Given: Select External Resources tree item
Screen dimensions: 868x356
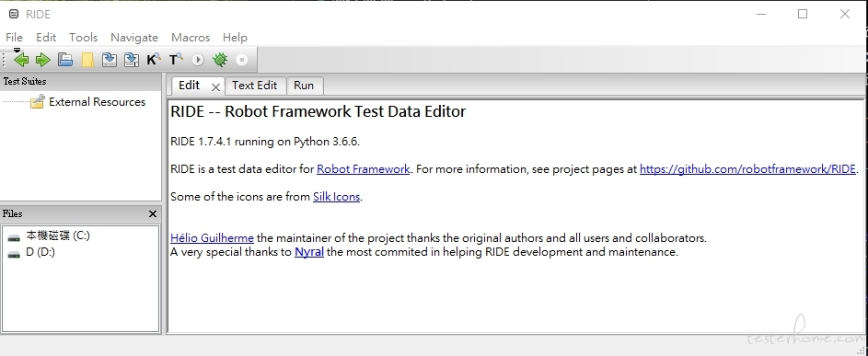Looking at the screenshot, I should point(97,102).
